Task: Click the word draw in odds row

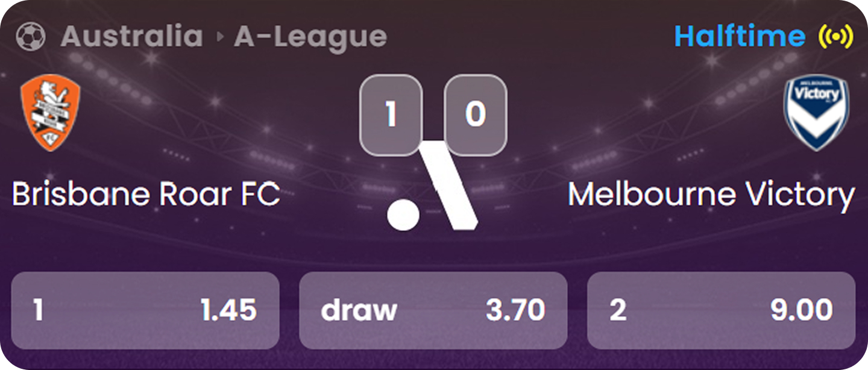Action: (x=359, y=310)
